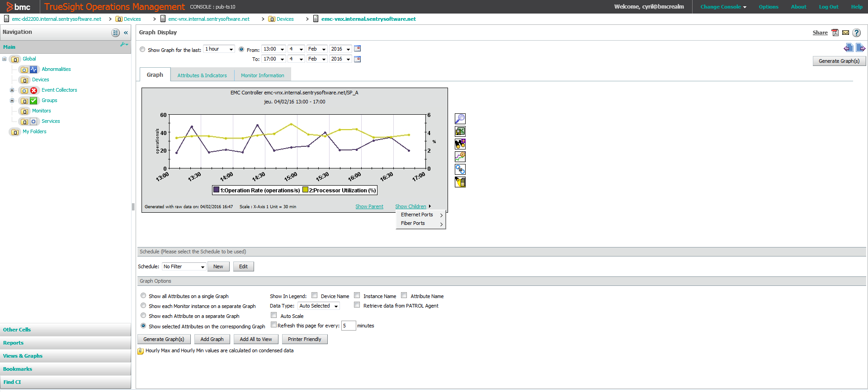This screenshot has height=392, width=868.
Task: Click the Services status icon
Action: click(x=33, y=121)
